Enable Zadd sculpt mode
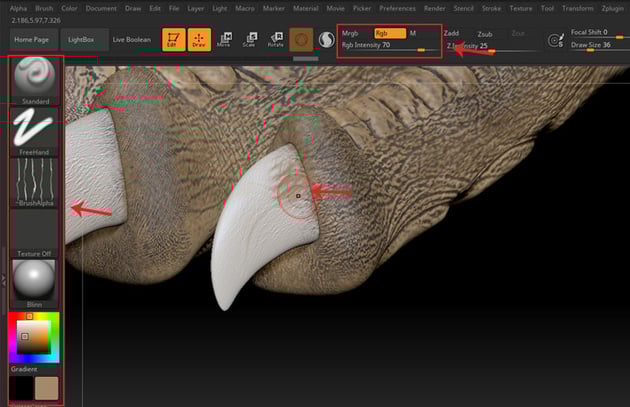The image size is (630, 407). (x=451, y=33)
